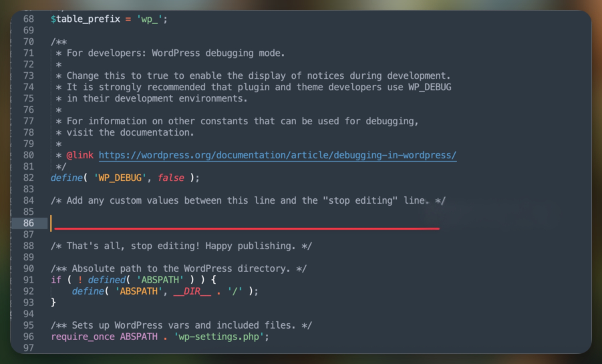The width and height of the screenshot is (602, 364).
Task: Click line number 68 in the gutter
Action: click(x=29, y=19)
